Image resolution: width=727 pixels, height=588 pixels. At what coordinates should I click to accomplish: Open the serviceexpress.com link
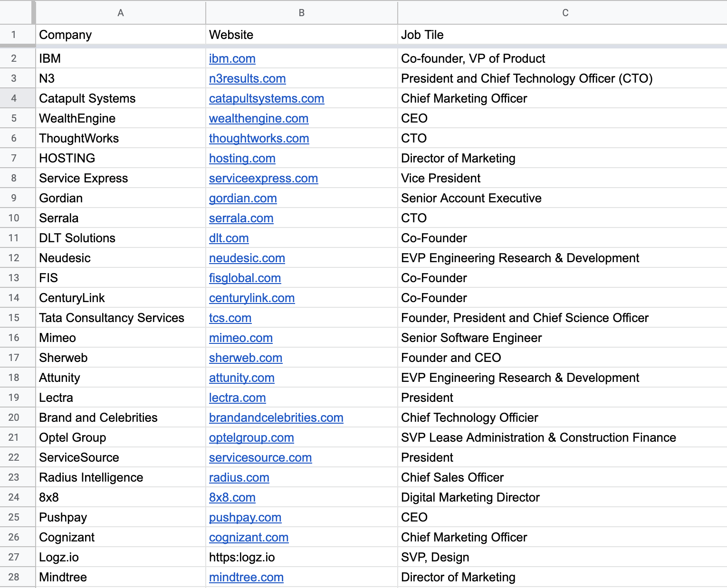click(x=263, y=178)
